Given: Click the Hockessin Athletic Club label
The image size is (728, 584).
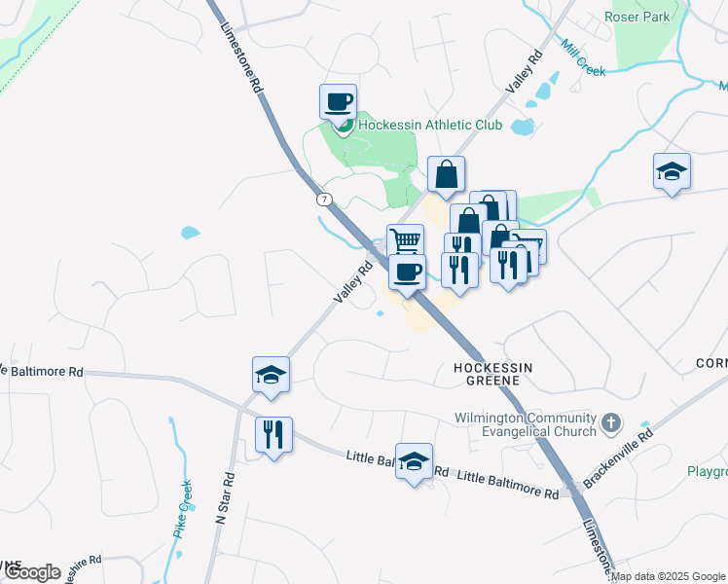Looking at the screenshot, I should [430, 125].
